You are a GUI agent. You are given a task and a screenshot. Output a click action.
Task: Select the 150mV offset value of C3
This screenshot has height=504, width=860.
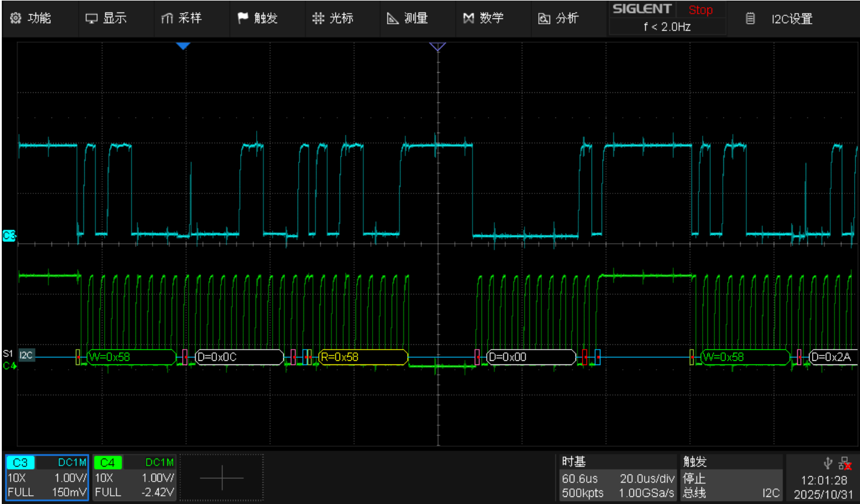69,492
